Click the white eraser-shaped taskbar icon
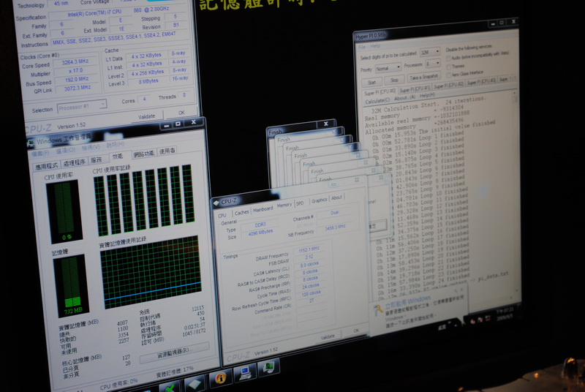The height and width of the screenshot is (392, 585). tap(193, 383)
